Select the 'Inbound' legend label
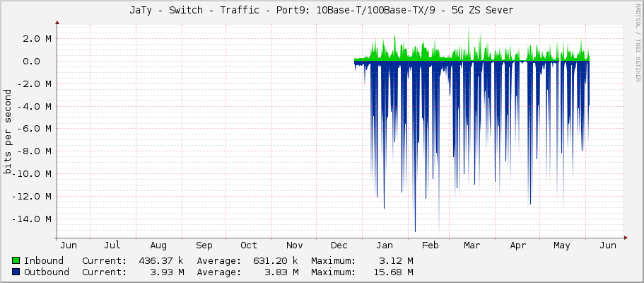The image size is (644, 283). pos(44,260)
